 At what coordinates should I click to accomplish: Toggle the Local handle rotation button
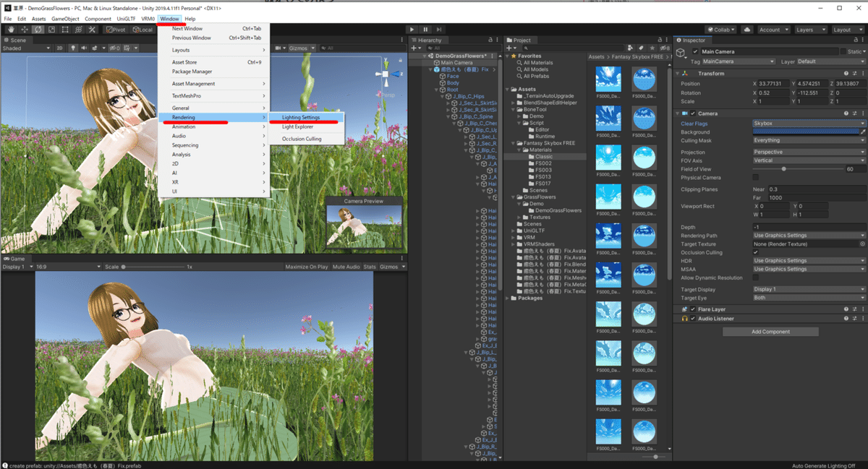[142, 30]
